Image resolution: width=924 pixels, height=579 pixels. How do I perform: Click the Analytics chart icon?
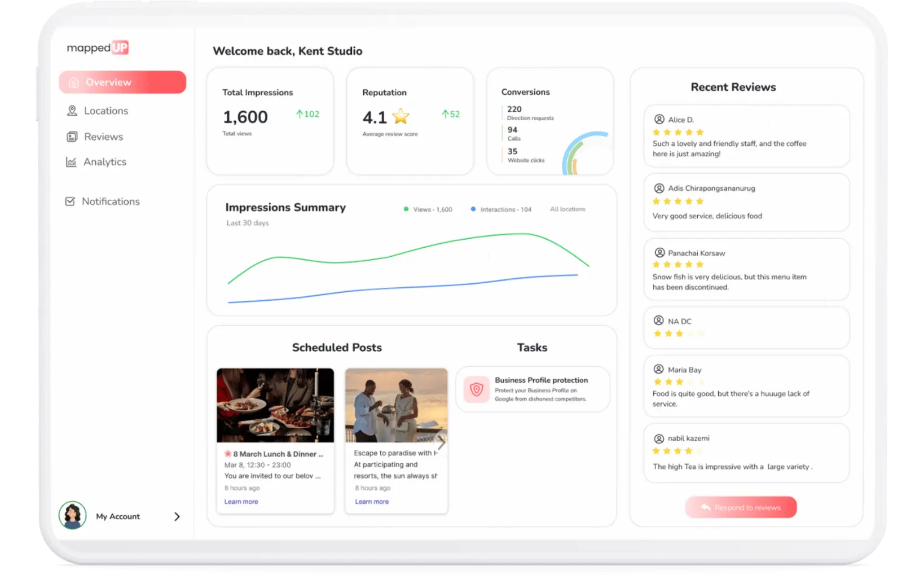[x=71, y=162]
